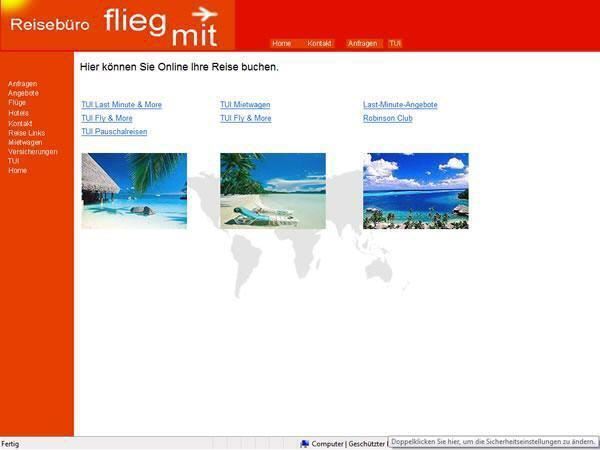The width and height of the screenshot is (600, 450).
Task: Open Angebote in the left sidebar
Action: (x=23, y=93)
